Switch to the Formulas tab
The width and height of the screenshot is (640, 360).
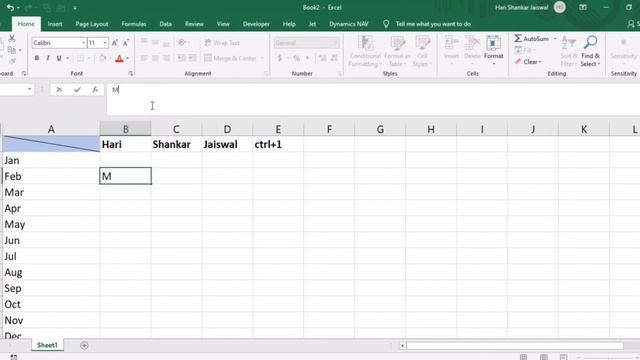click(134, 24)
